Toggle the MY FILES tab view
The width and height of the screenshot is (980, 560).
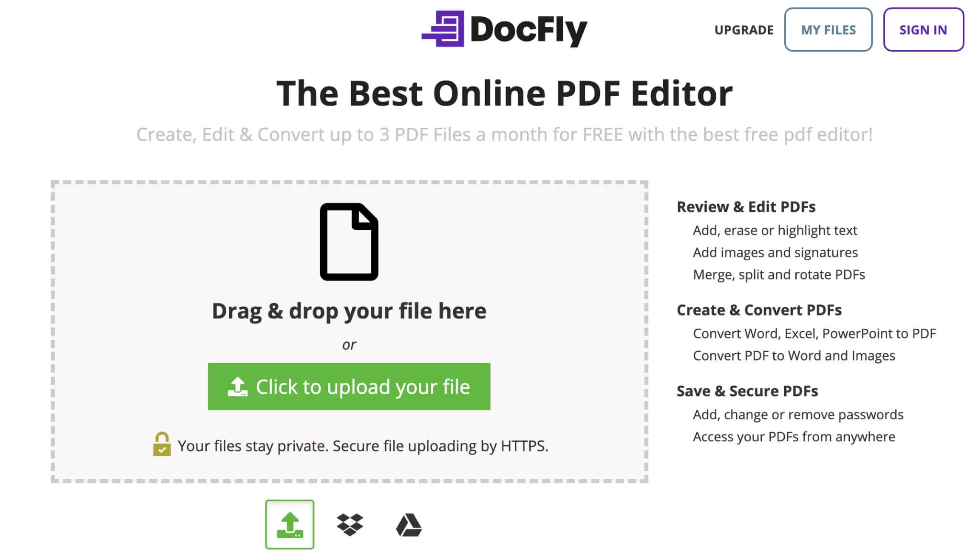(828, 30)
